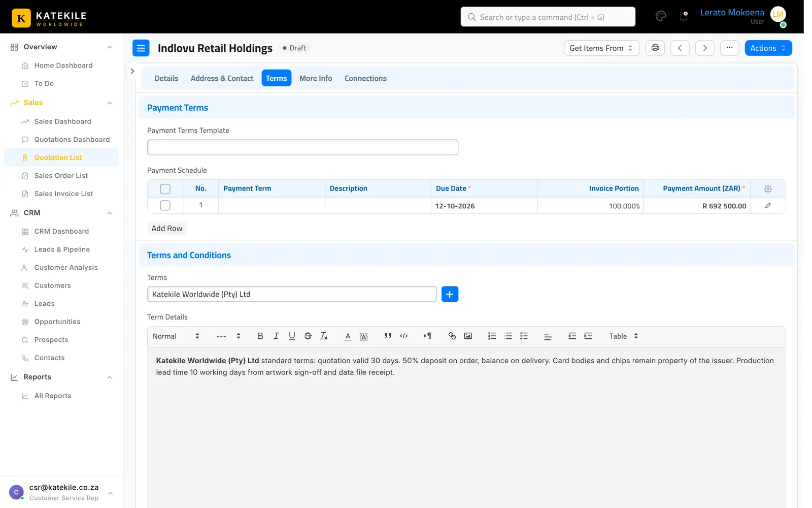Collapse the Reports sidebar section
Image resolution: width=812 pixels, height=508 pixels.
click(110, 377)
